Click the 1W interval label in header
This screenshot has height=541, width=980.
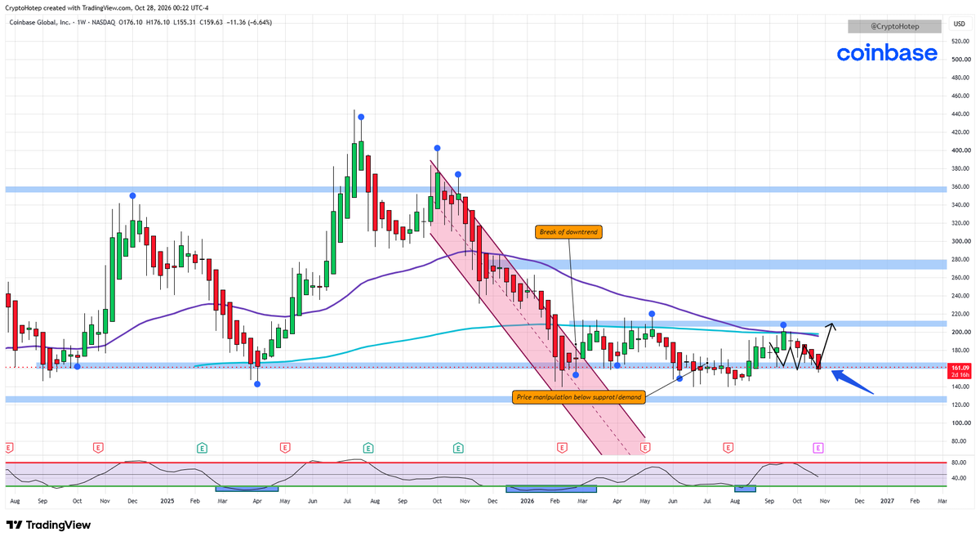pos(80,22)
